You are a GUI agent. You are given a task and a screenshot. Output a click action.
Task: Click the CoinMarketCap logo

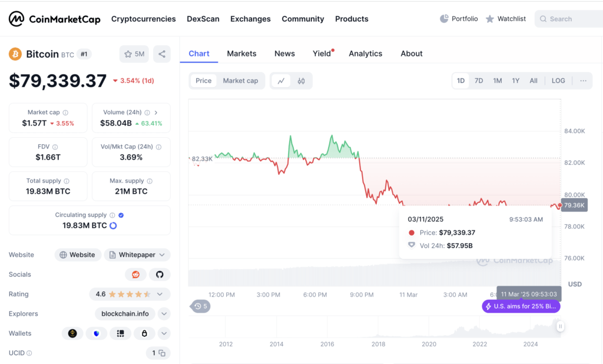[x=55, y=19]
